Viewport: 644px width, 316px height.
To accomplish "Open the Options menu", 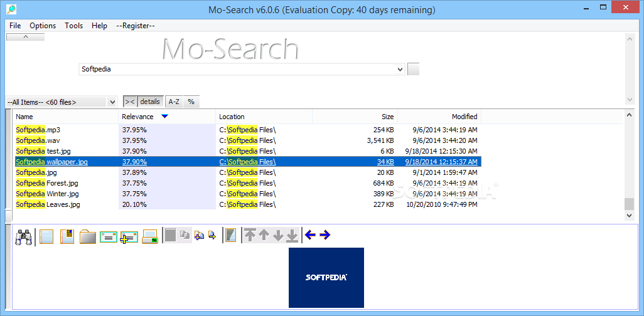I will tap(43, 26).
